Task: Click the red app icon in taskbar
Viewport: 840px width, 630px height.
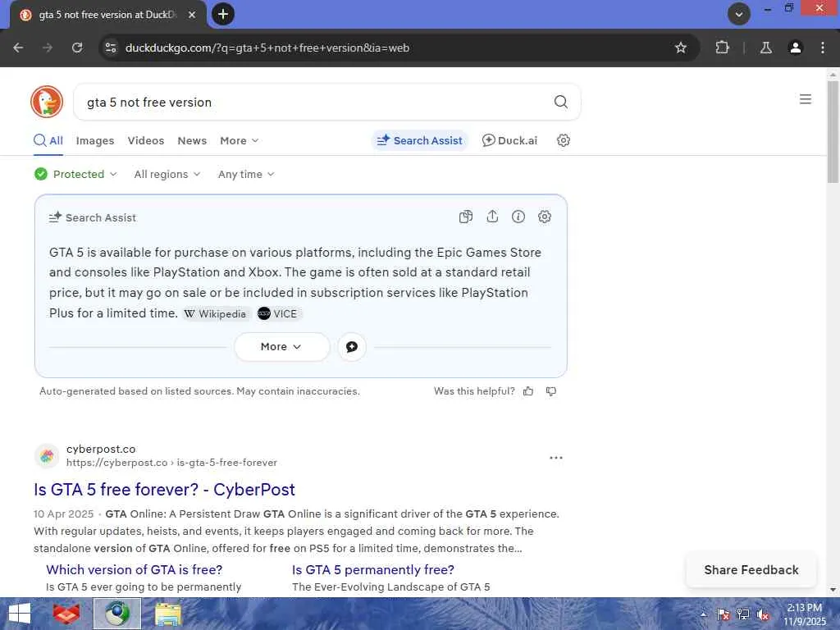Action: 66,614
